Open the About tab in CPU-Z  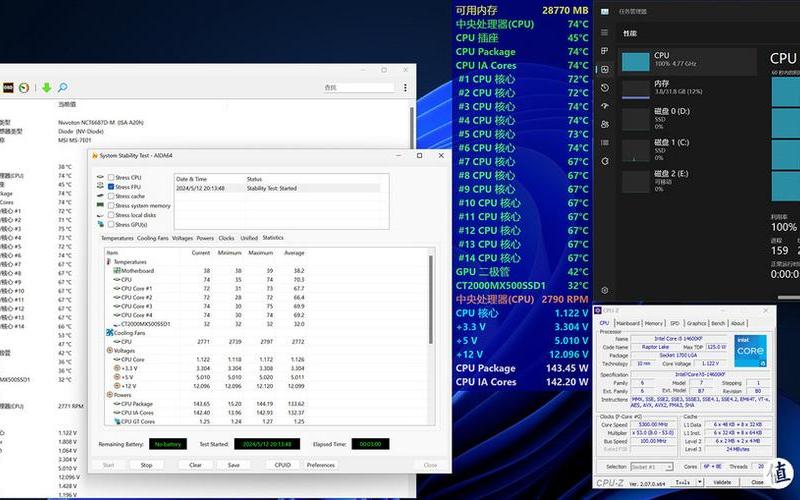tap(738, 323)
